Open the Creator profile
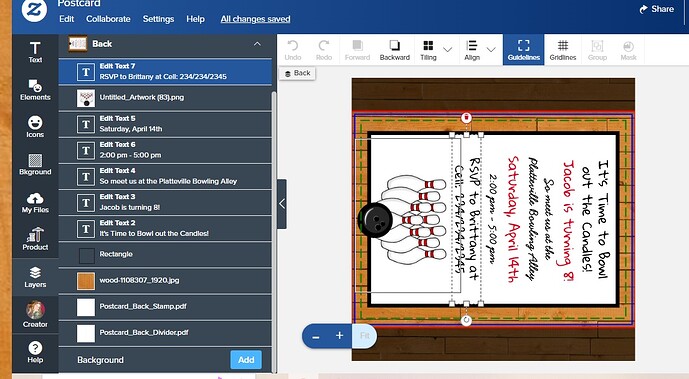Image resolution: width=689 pixels, height=379 pixels. 35,314
